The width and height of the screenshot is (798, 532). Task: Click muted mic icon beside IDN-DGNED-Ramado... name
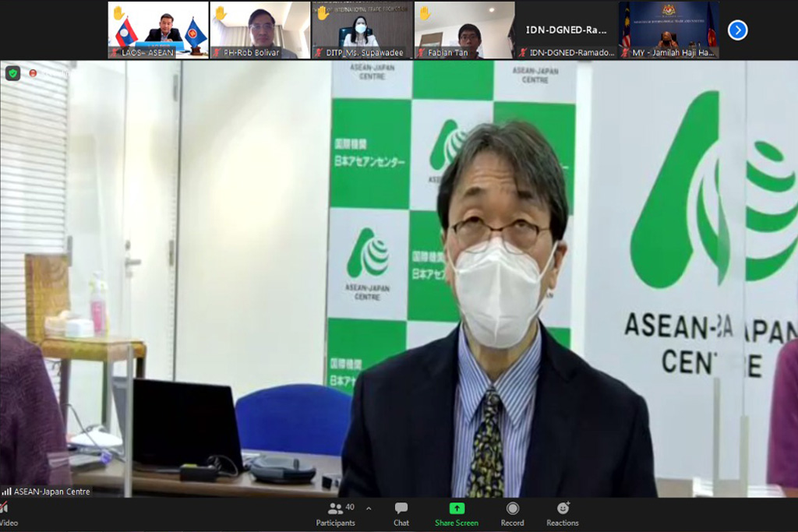coord(523,52)
